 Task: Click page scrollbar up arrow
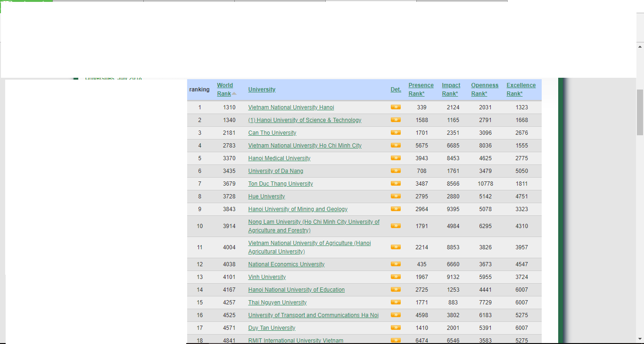click(640, 47)
